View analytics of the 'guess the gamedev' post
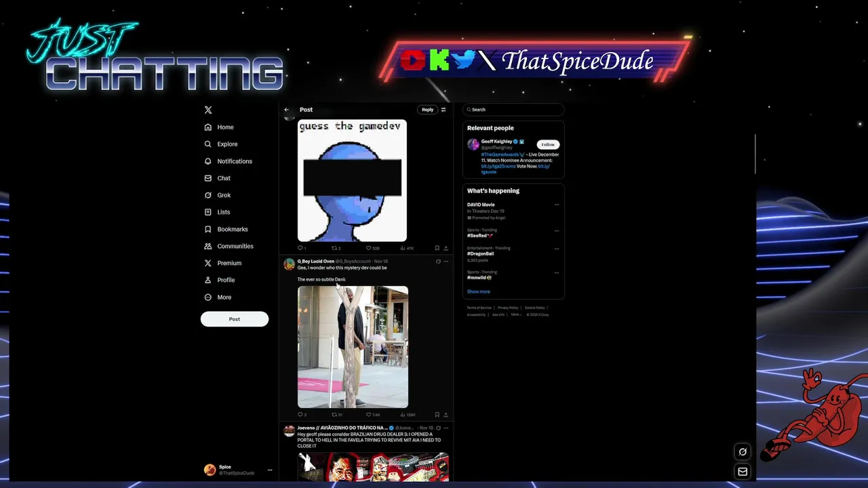 (406, 248)
